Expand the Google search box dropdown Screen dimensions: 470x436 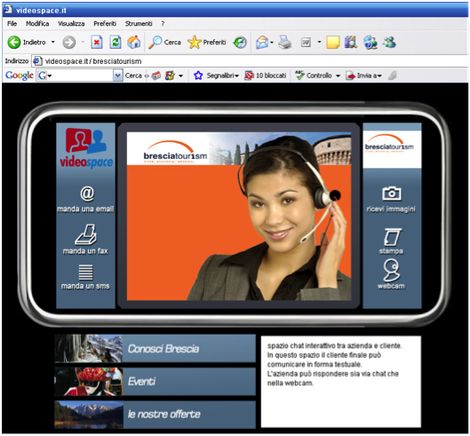(x=118, y=76)
